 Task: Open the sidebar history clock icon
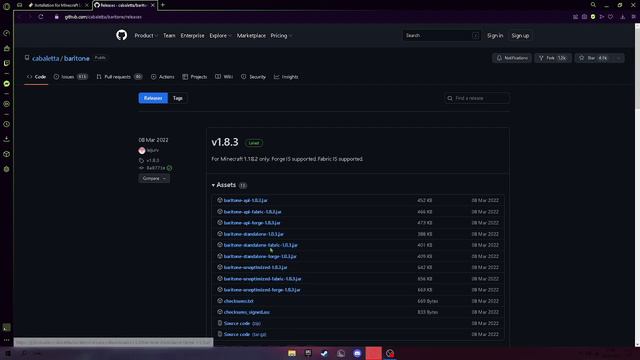point(7,124)
